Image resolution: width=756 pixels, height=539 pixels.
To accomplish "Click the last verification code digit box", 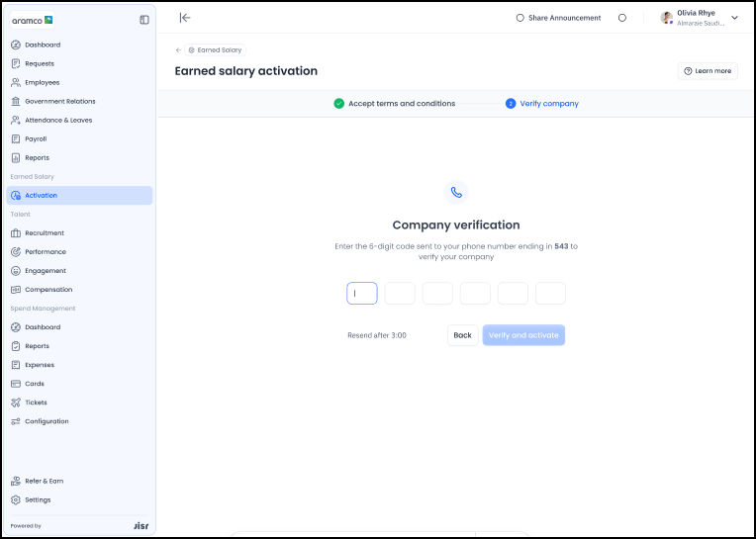I will point(550,293).
